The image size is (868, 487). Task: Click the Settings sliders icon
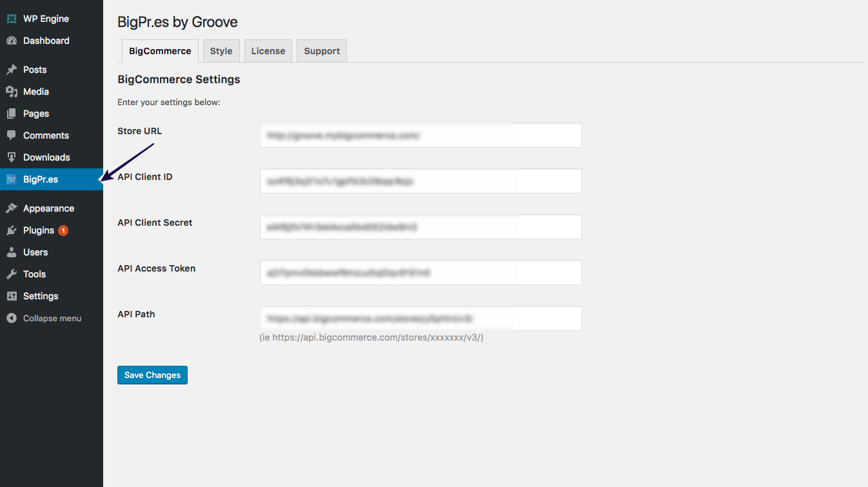point(12,296)
